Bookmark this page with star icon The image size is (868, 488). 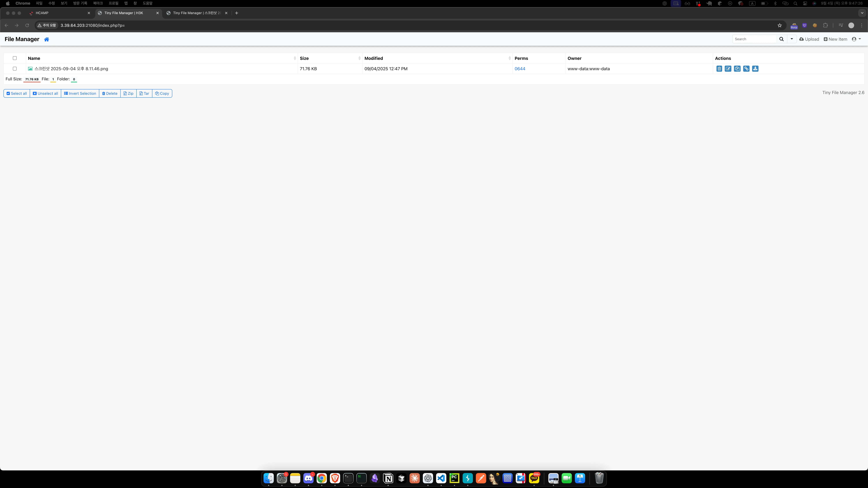(x=779, y=25)
